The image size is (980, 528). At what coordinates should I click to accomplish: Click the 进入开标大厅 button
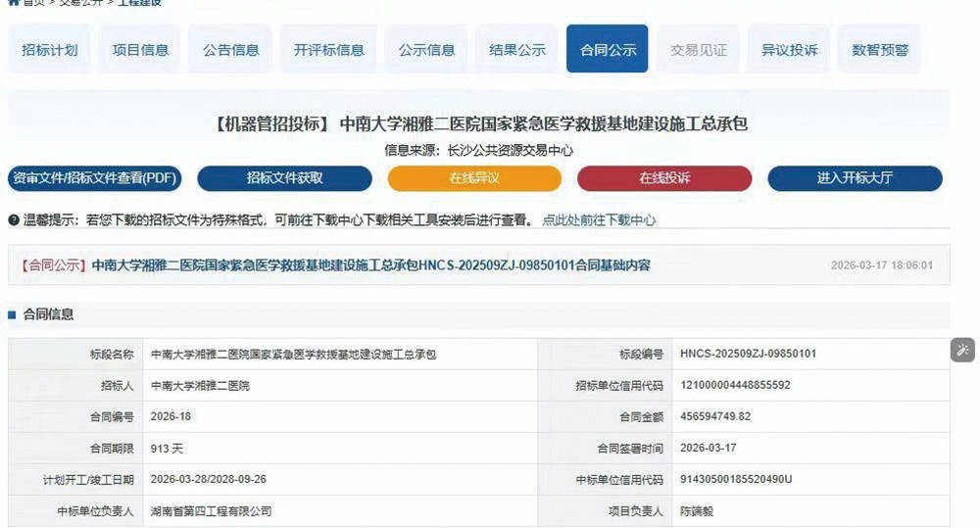click(x=855, y=178)
